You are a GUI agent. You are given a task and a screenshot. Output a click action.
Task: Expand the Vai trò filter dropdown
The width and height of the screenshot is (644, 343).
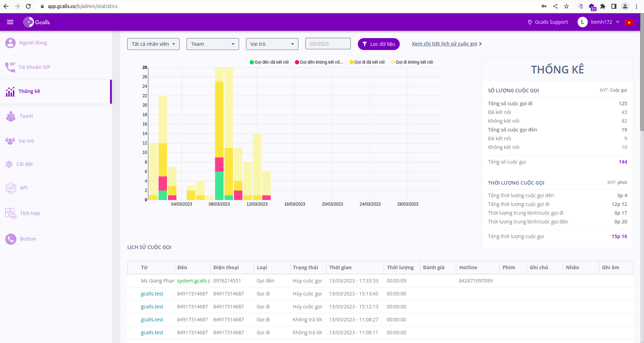tap(272, 44)
